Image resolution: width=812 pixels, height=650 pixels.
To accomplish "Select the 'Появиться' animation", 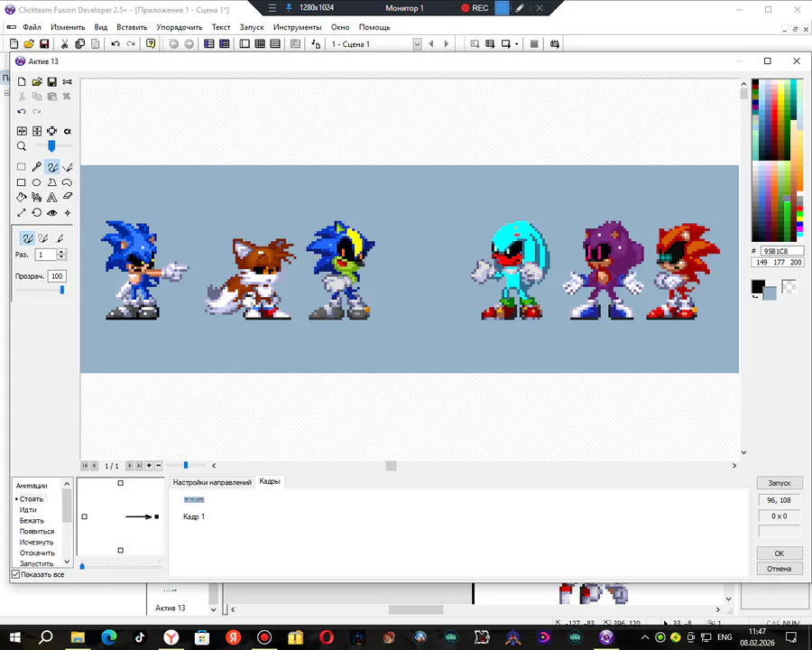I will pyautogui.click(x=37, y=532).
